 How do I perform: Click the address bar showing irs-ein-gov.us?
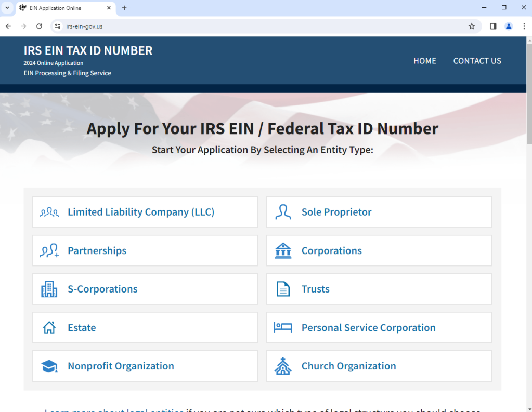(260, 26)
